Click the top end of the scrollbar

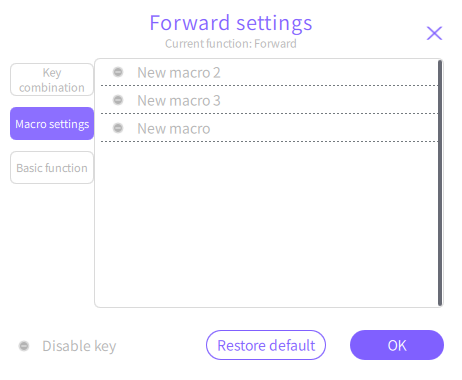coord(440,63)
